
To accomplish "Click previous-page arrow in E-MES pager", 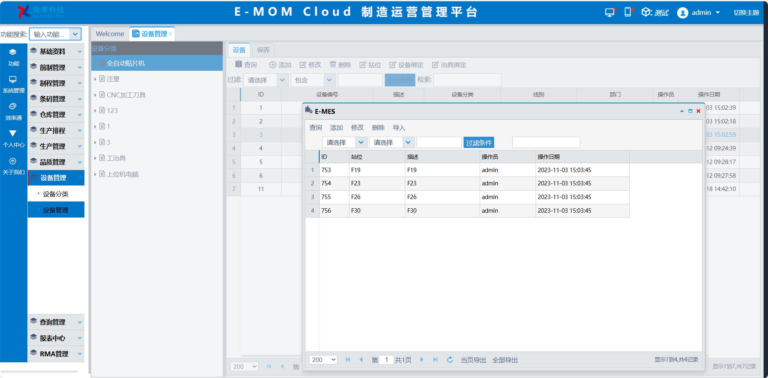I will (361, 360).
